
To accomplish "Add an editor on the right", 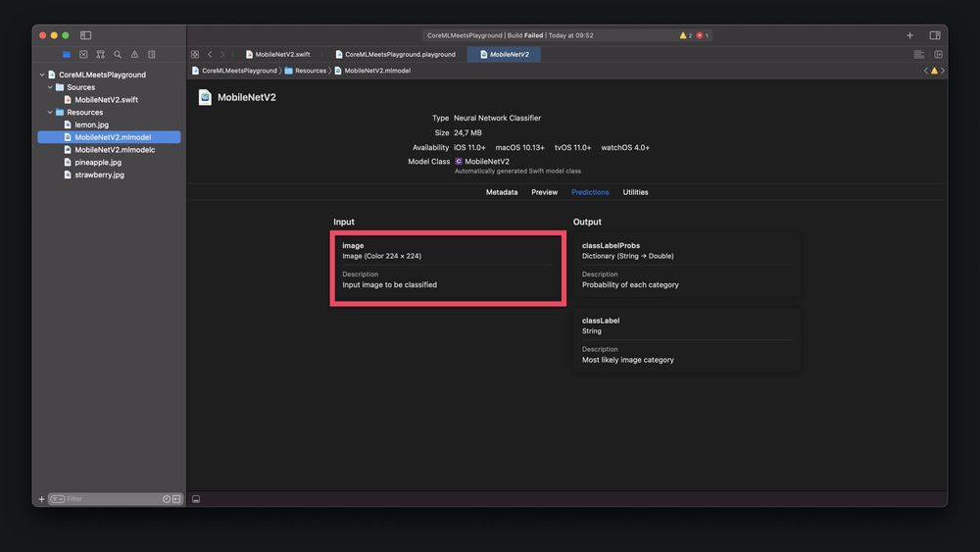I will click(938, 55).
